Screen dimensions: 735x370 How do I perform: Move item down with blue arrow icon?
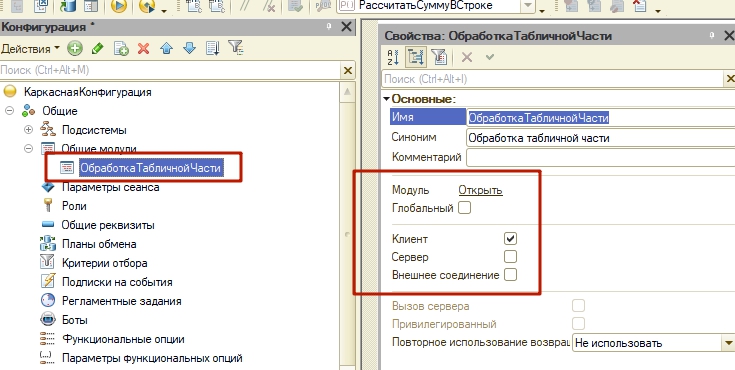coord(189,48)
